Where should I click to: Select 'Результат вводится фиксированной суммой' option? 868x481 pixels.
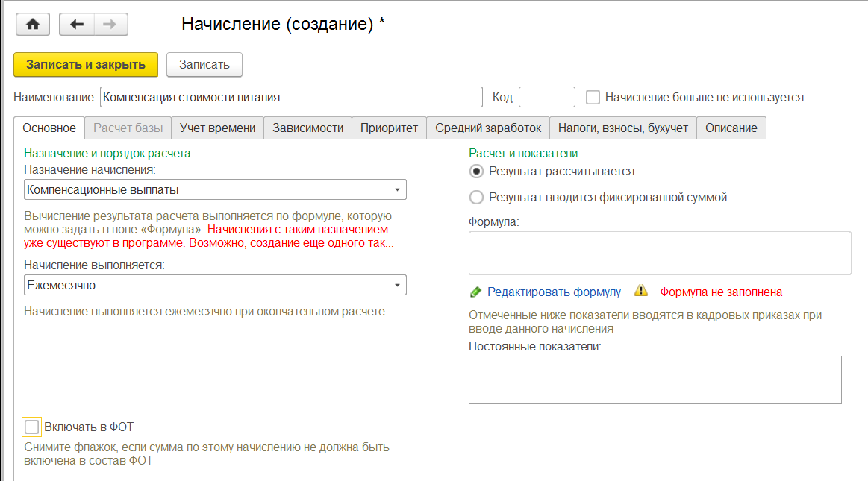click(x=476, y=198)
